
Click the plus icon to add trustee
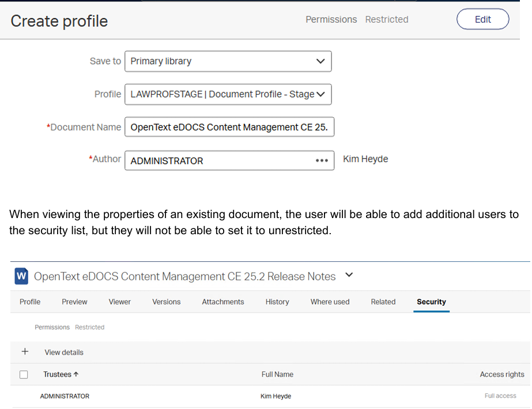tap(25, 351)
